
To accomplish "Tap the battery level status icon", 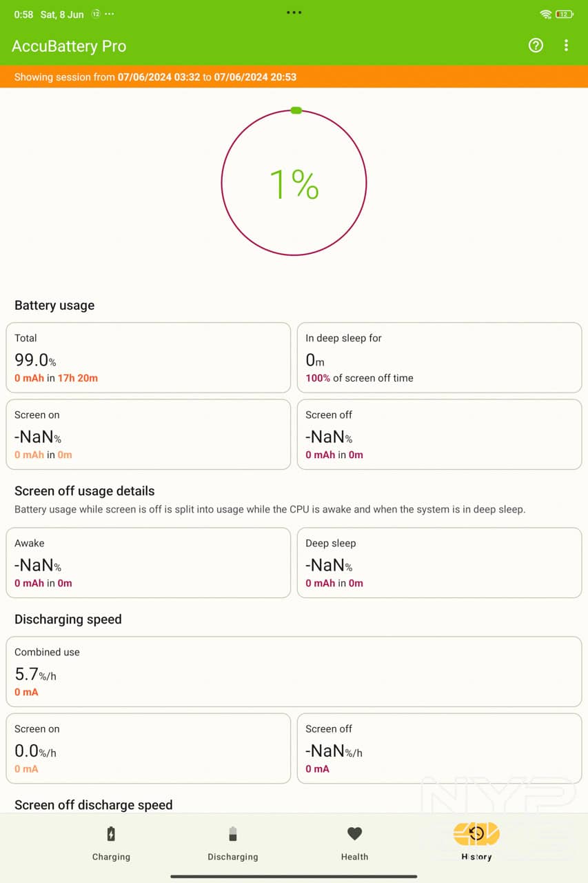I will (564, 14).
